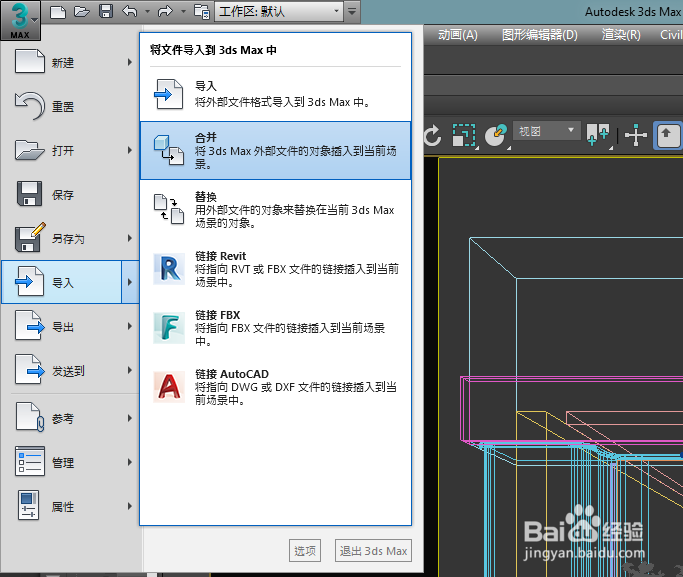Select 保存 in the application menu
This screenshot has width=683, height=577.
coord(70,194)
